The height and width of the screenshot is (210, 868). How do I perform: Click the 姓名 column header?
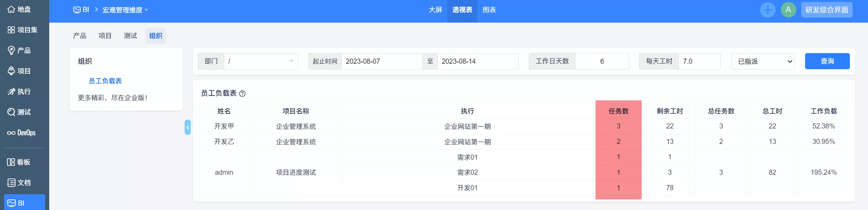(x=224, y=111)
